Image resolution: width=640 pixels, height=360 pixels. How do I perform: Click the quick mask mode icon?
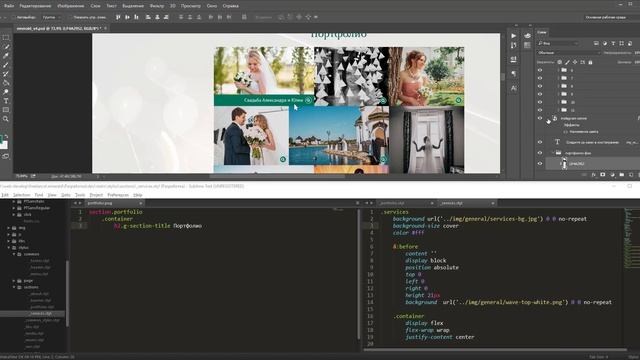tap(6, 156)
